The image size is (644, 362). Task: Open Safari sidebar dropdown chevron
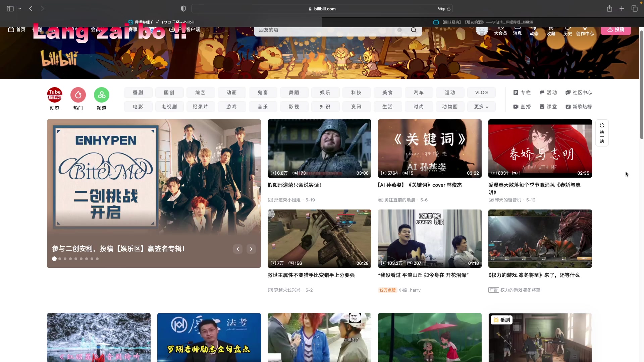20,9
